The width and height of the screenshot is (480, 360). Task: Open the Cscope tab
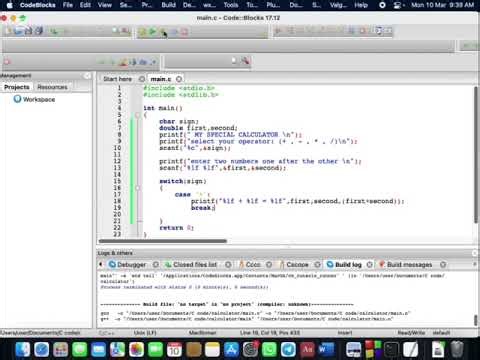[x=297, y=265]
